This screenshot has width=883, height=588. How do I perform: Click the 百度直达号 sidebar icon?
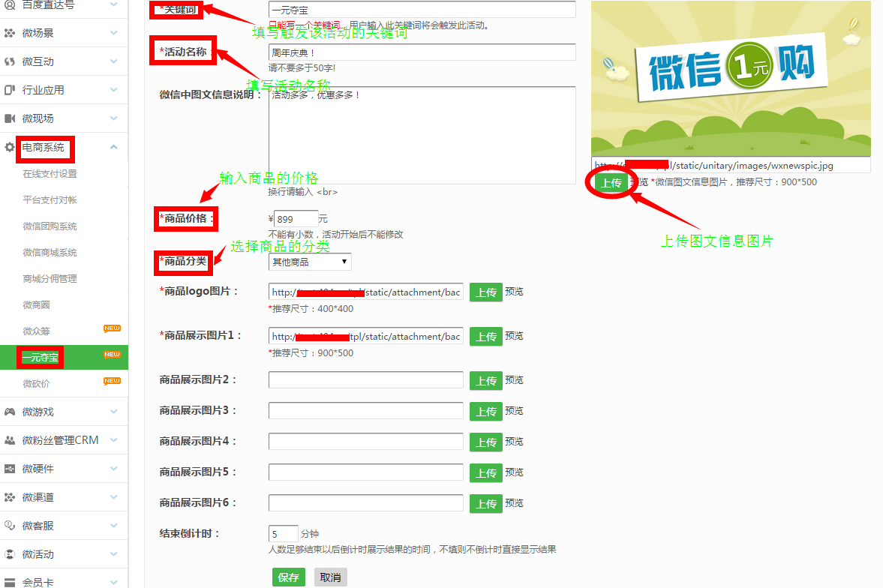click(x=10, y=5)
